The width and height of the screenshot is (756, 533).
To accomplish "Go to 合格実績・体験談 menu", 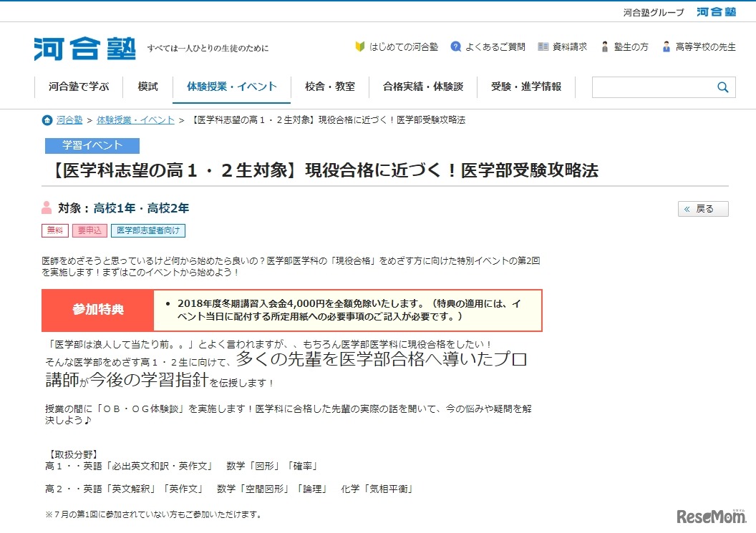I will (x=423, y=87).
